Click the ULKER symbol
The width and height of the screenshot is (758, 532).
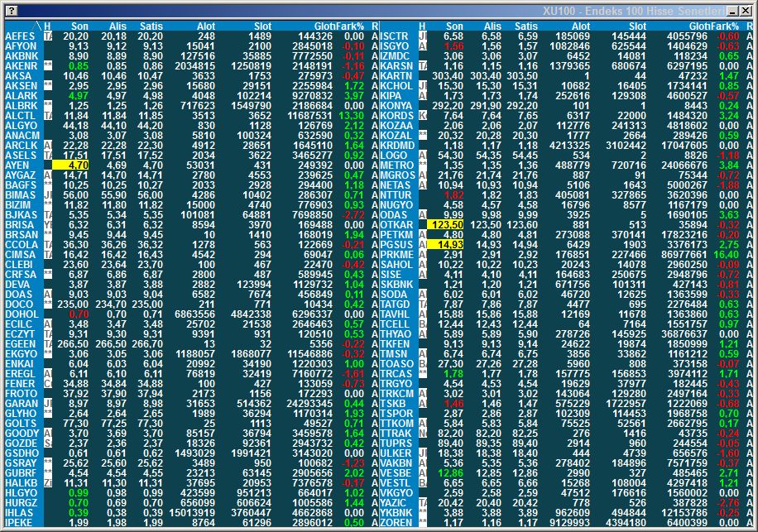point(396,453)
